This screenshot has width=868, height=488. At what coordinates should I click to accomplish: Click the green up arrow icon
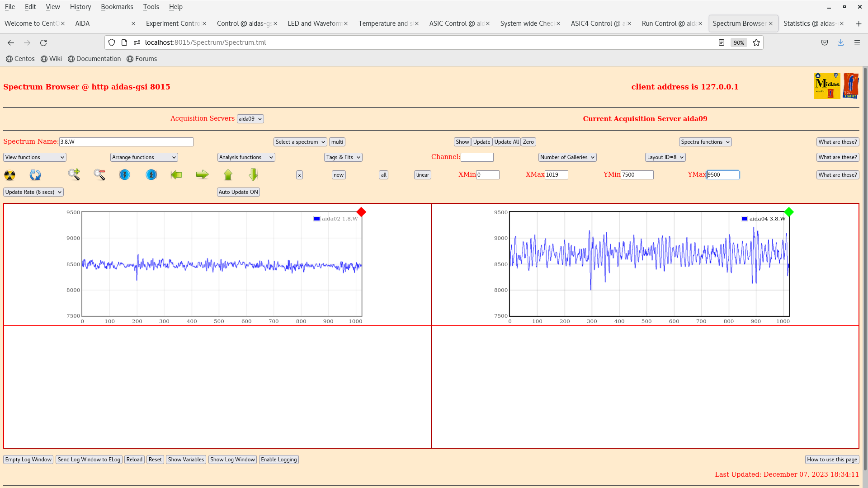pos(228,175)
